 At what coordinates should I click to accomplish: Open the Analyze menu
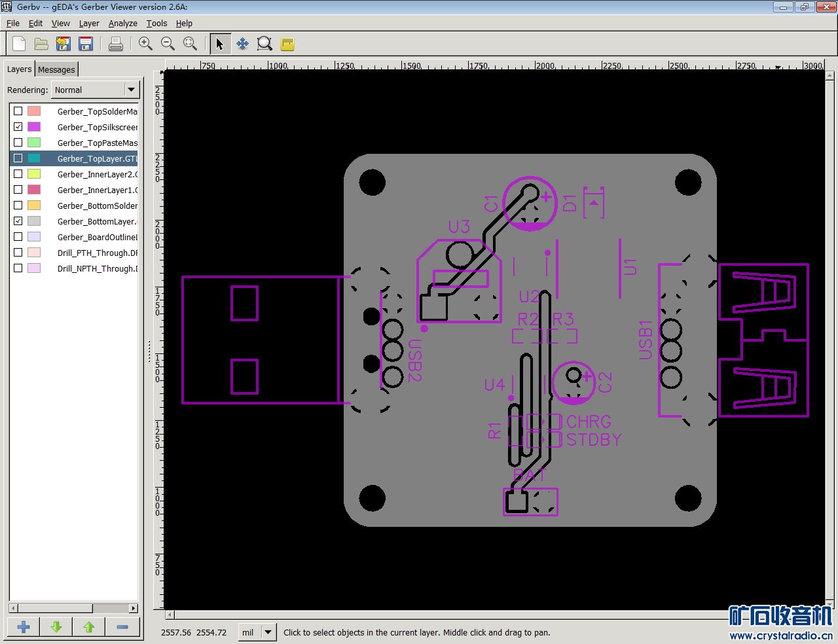click(123, 23)
